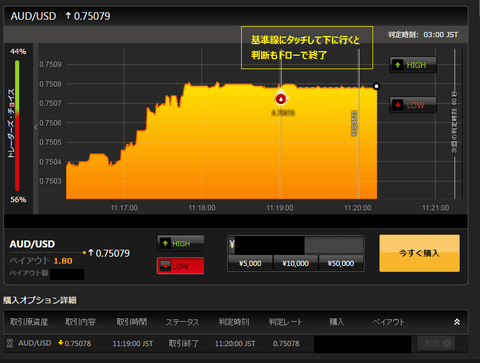Click the ペイアウト column header
Viewport: 480px width, 363px height.
tap(388, 322)
